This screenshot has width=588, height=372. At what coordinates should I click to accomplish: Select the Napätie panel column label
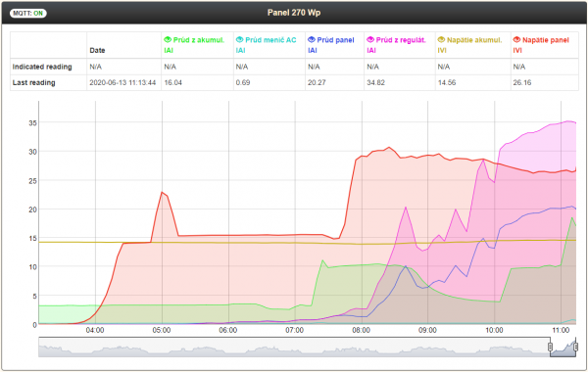tap(546, 40)
